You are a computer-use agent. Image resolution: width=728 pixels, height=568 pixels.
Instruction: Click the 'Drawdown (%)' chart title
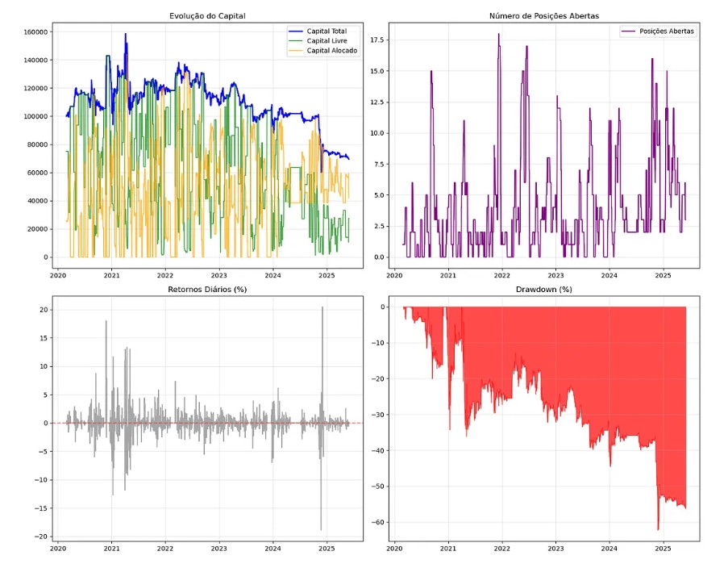point(544,288)
